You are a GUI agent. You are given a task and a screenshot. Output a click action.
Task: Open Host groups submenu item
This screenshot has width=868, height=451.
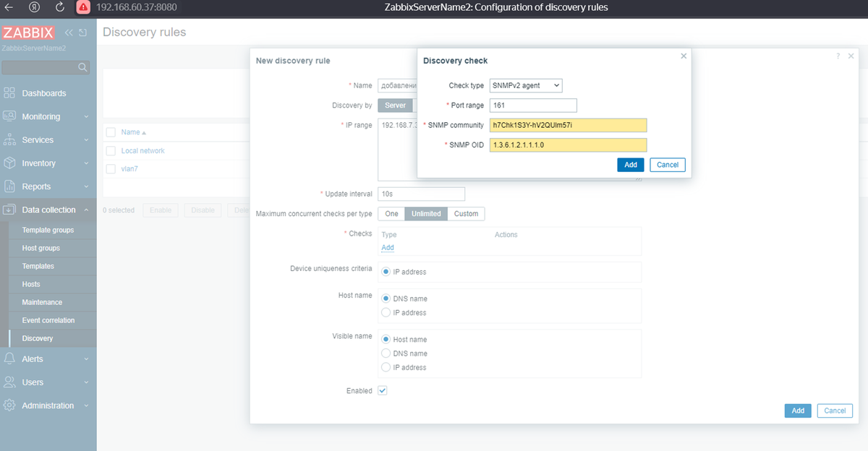(x=41, y=248)
